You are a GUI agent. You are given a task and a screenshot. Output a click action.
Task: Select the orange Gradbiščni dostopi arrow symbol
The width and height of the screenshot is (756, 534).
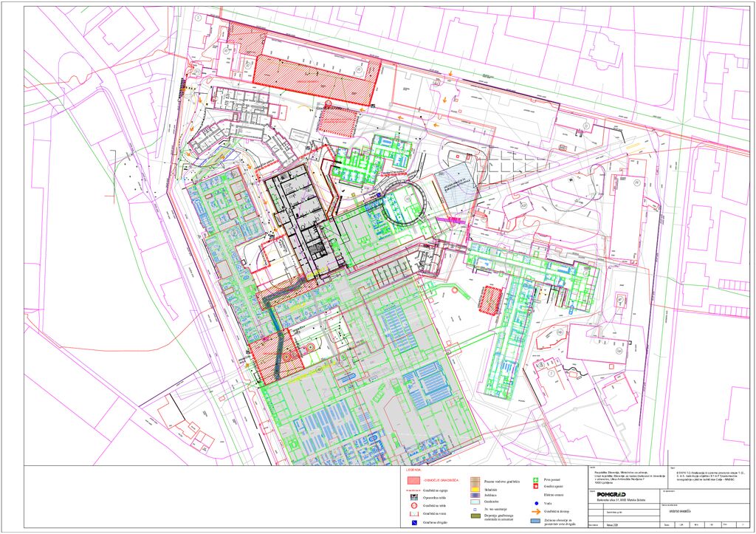pos(537,510)
